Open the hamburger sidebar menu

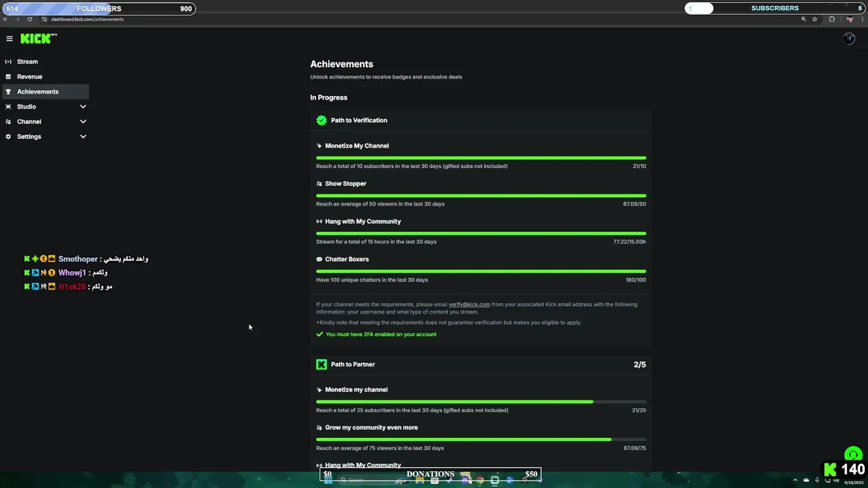pyautogui.click(x=9, y=39)
